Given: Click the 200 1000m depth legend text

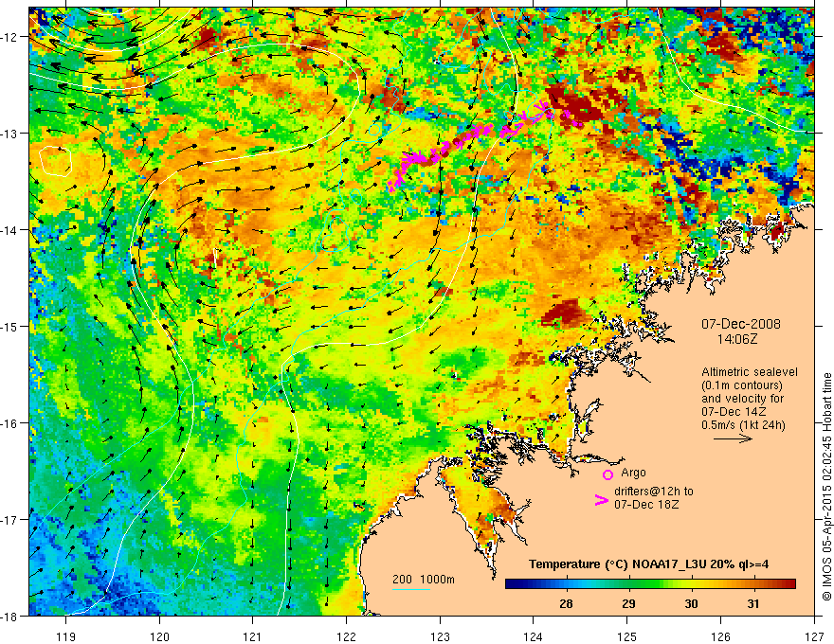Looking at the screenshot, I should 424,580.
